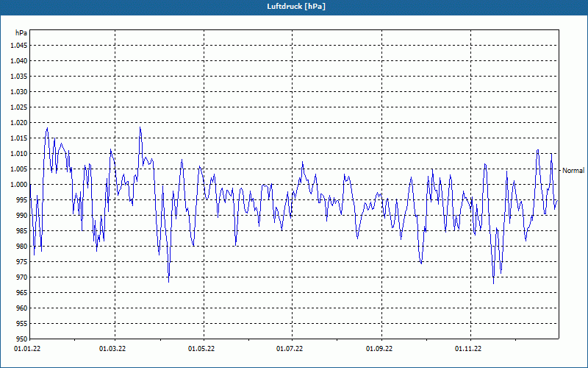The image size is (588, 368).
Task: Select the 965 y-axis value
Action: [22, 292]
